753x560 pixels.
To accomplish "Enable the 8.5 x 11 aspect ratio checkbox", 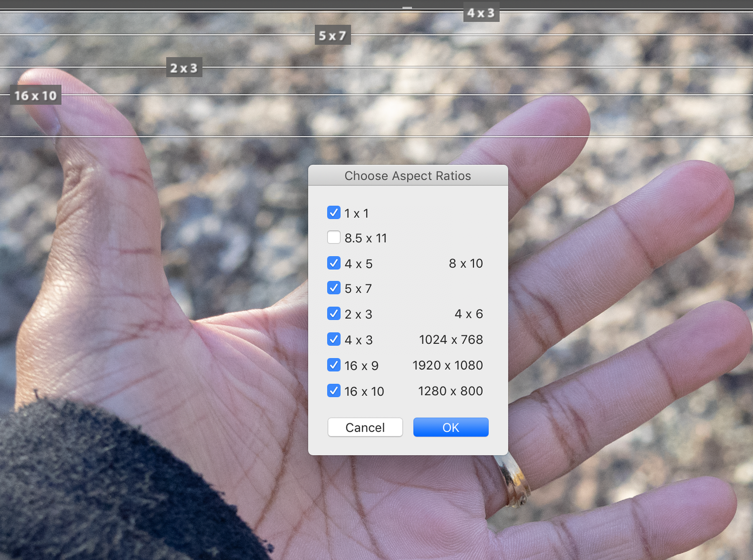I will 334,237.
